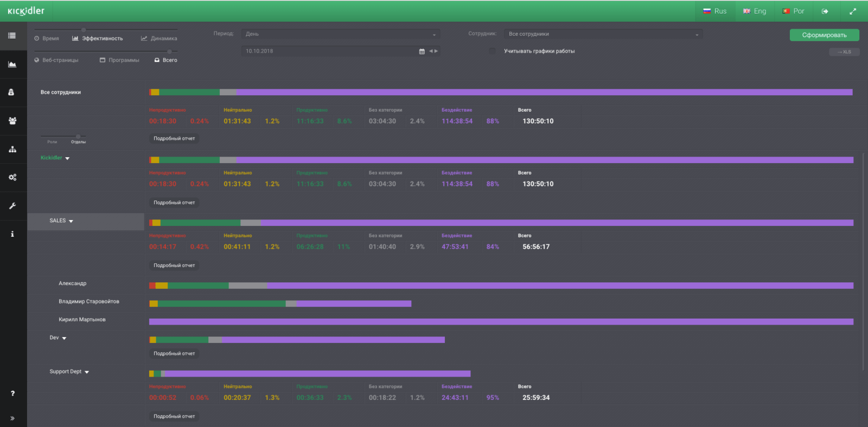This screenshot has width=868, height=427.
Task: Click the employees group icon in sidebar
Action: pos(12,121)
